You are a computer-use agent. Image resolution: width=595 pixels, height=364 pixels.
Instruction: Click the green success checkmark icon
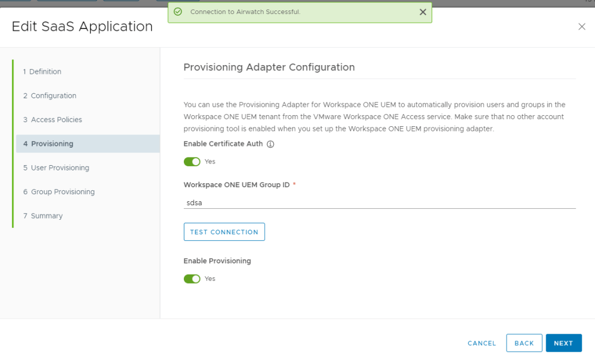pyautogui.click(x=178, y=12)
